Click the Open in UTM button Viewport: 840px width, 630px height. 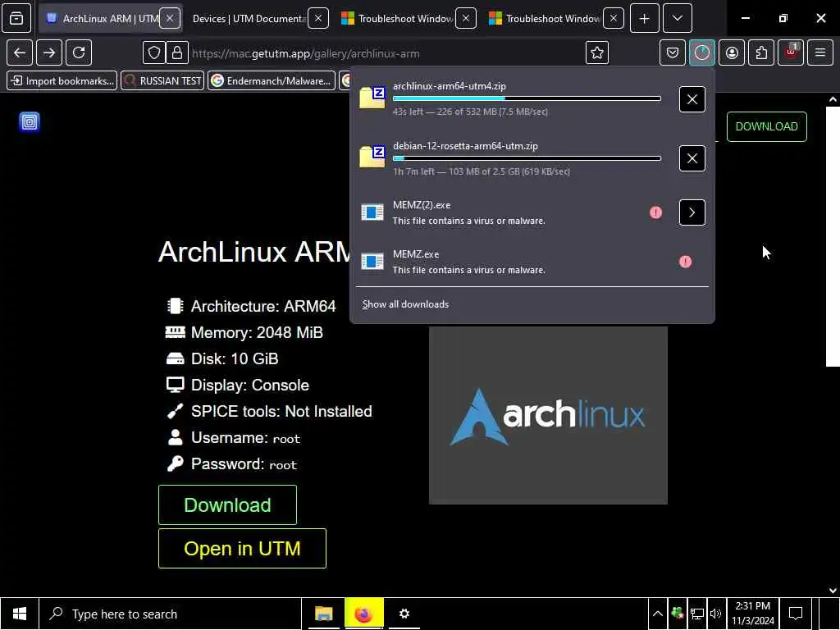(242, 549)
